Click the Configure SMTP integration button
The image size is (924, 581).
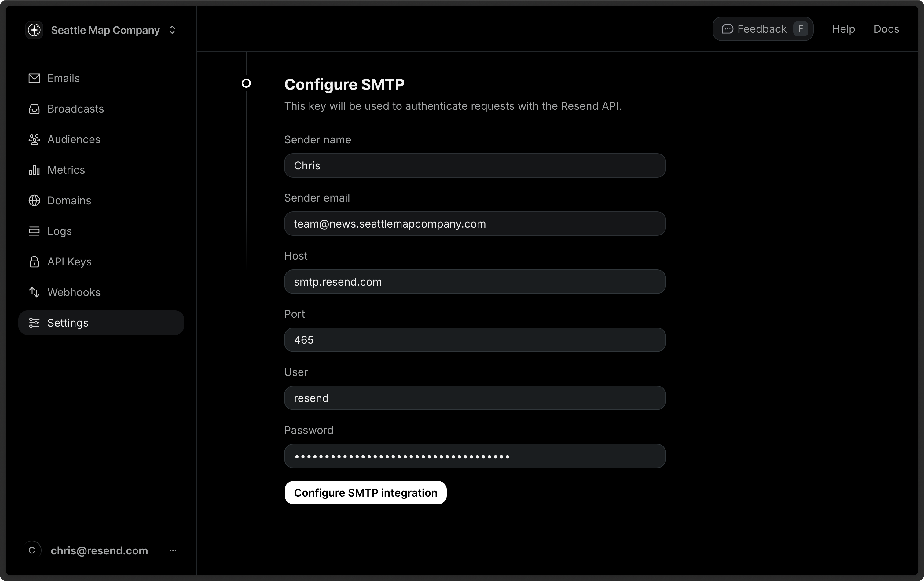(x=365, y=493)
